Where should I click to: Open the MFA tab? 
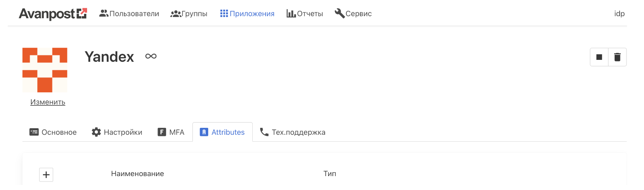point(171,132)
